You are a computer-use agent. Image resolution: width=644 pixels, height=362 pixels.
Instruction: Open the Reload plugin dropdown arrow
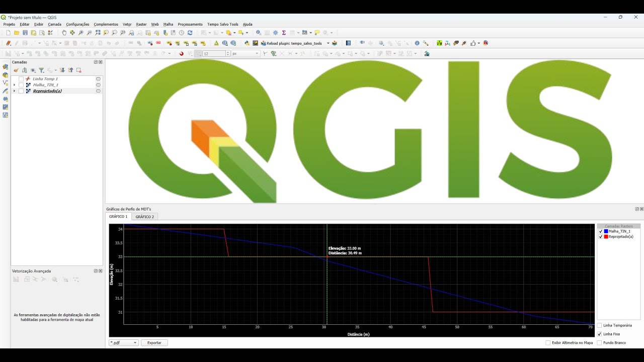[328, 43]
